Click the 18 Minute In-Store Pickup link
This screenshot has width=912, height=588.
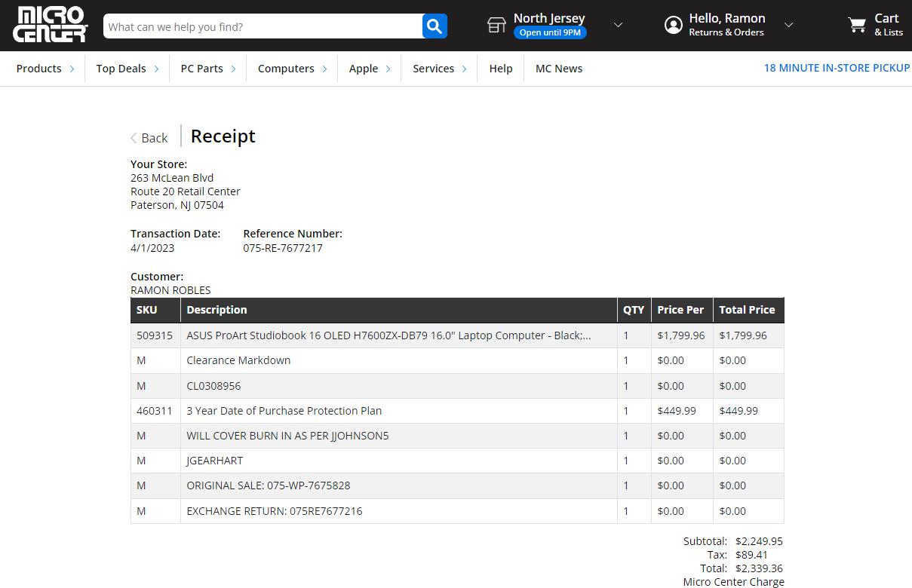pos(837,68)
